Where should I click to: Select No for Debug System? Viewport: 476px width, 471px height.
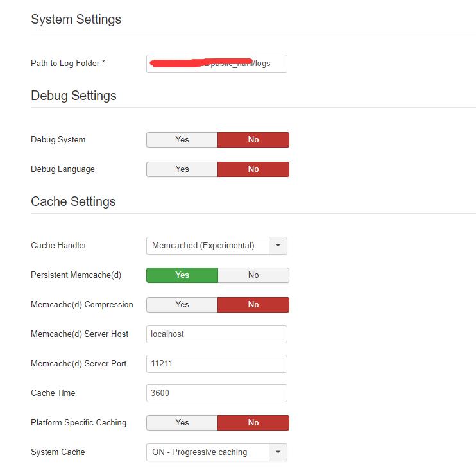[253, 140]
